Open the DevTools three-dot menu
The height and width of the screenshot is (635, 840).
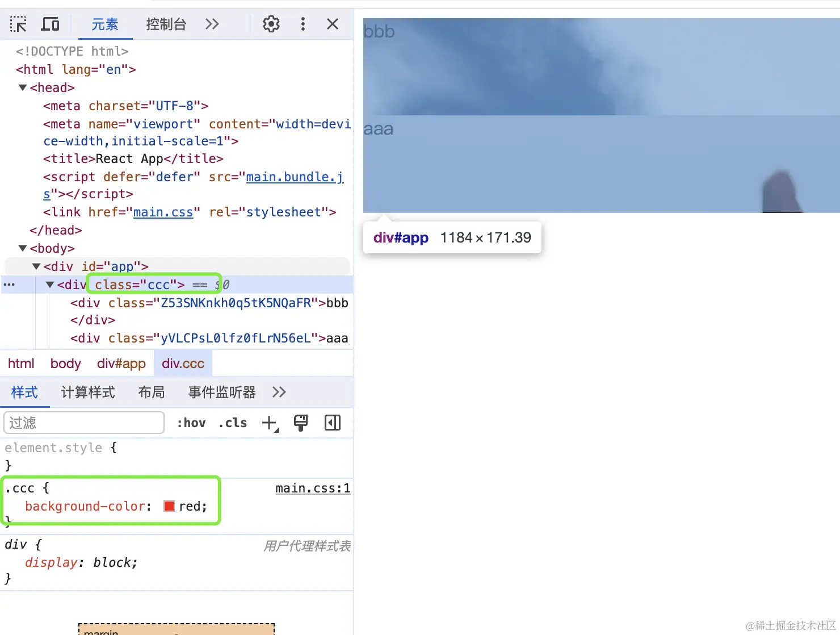point(303,24)
